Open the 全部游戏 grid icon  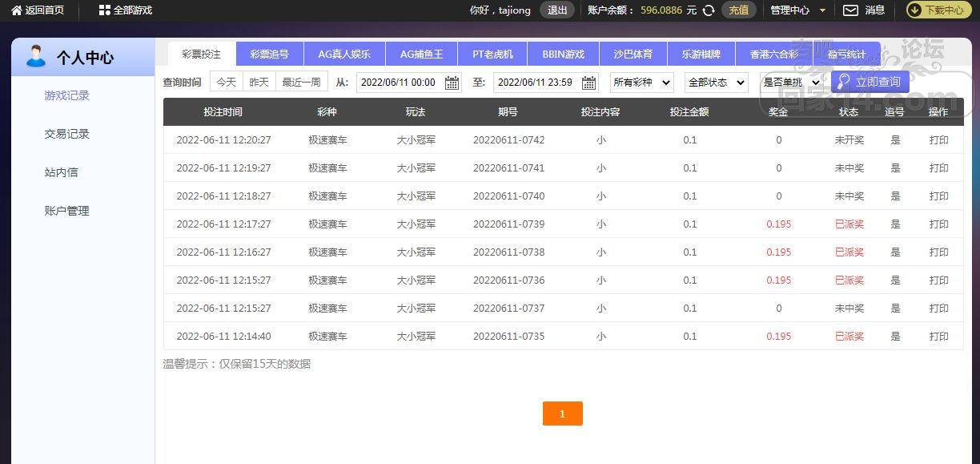point(104,10)
